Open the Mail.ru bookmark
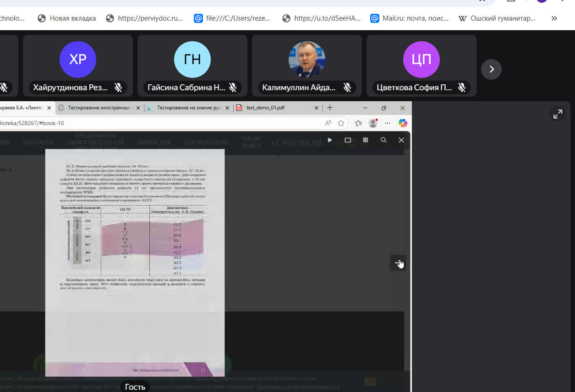Image resolution: width=575 pixels, height=392 pixels. coord(406,18)
